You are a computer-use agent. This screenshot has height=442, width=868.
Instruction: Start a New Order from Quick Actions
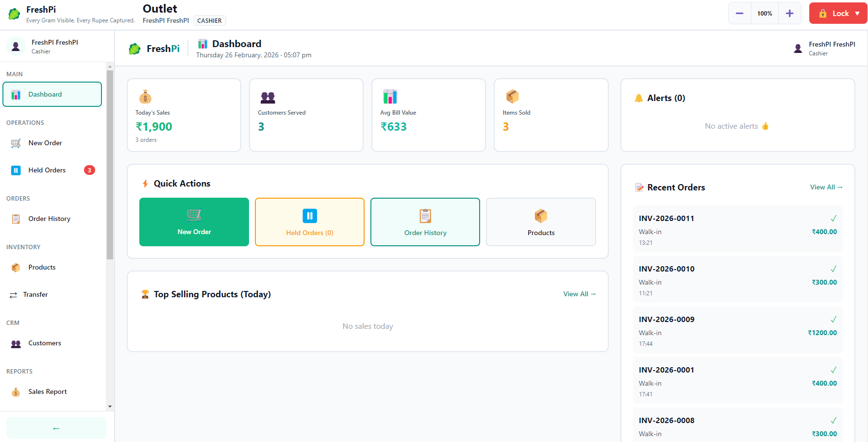pyautogui.click(x=194, y=222)
